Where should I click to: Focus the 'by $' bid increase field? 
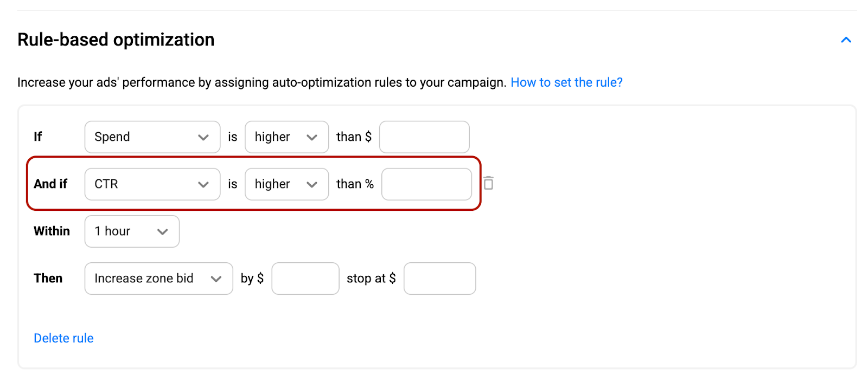pos(305,278)
